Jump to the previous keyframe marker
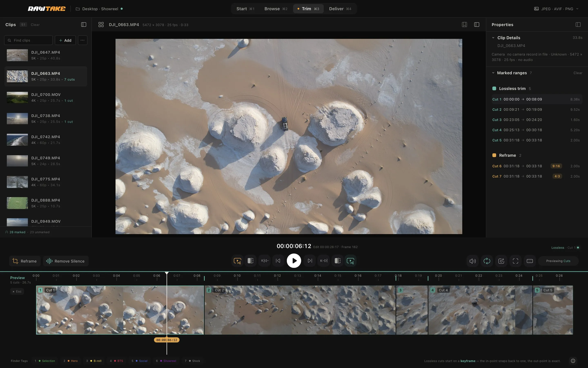 click(265, 261)
